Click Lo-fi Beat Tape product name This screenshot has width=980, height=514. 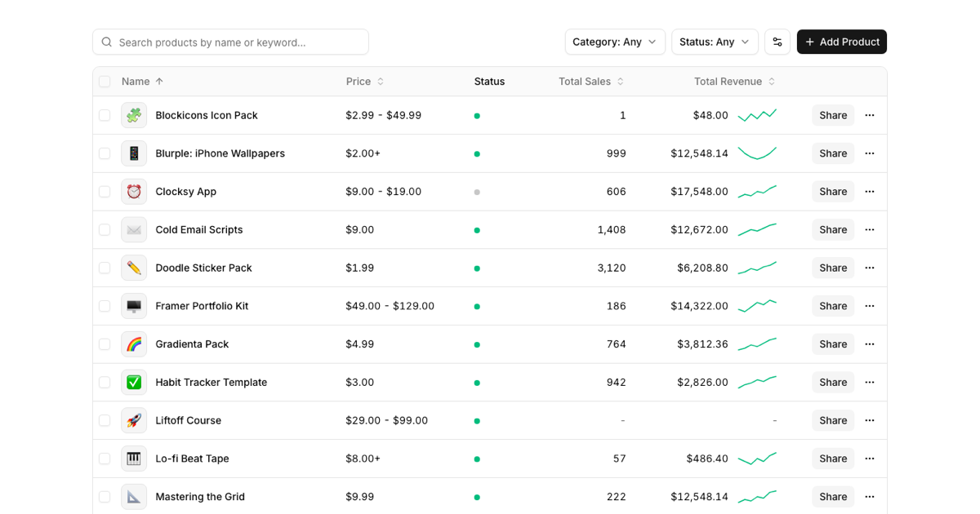tap(193, 459)
